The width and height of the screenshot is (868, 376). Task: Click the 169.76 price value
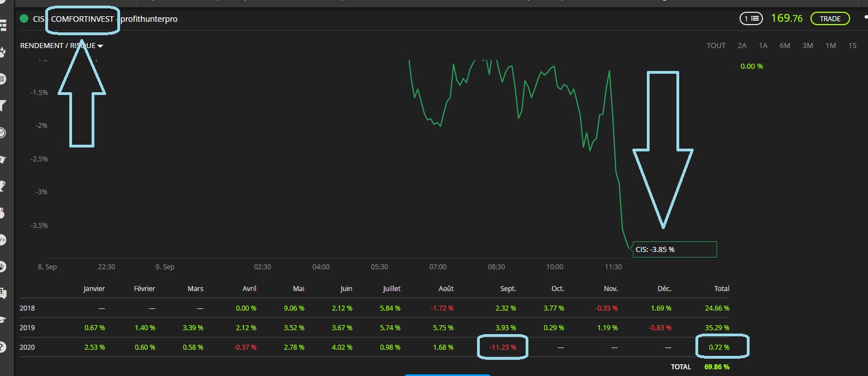click(x=786, y=18)
